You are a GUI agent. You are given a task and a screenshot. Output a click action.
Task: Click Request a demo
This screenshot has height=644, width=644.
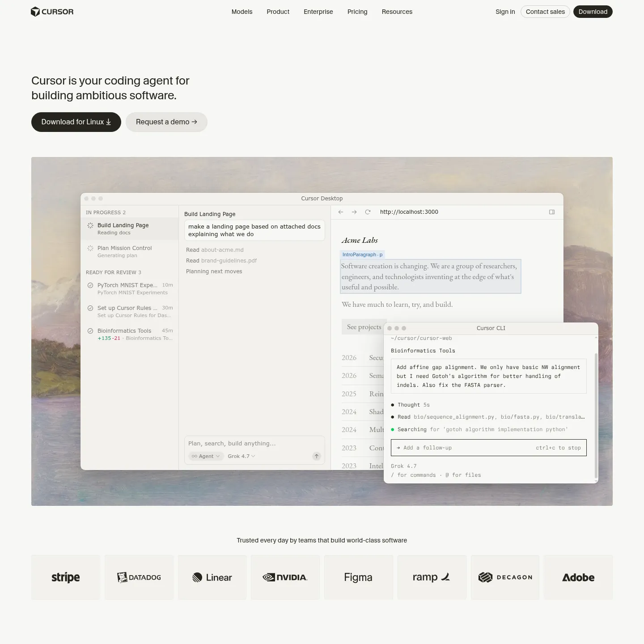[x=166, y=122]
